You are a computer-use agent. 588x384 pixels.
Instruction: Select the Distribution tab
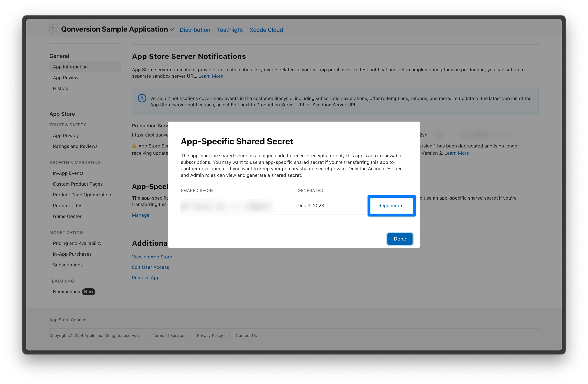point(195,30)
